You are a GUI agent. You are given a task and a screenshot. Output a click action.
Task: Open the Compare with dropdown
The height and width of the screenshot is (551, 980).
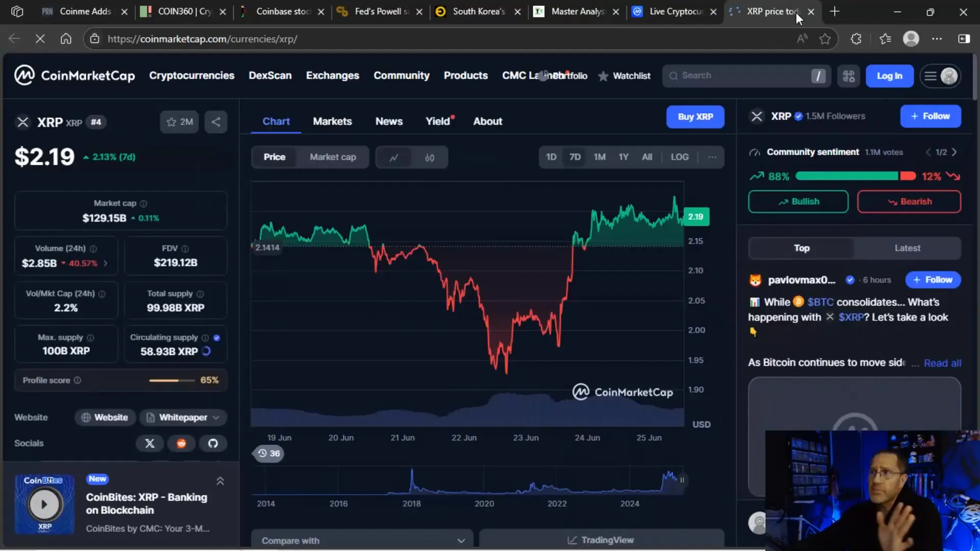click(x=362, y=540)
